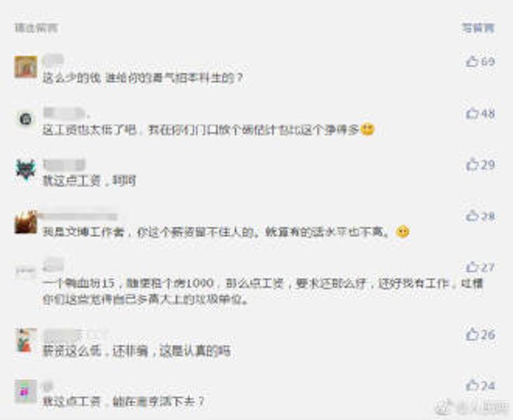The height and width of the screenshot is (420, 513).
Task: Open the brown avatar of the 28-like comment
Action: point(26,222)
